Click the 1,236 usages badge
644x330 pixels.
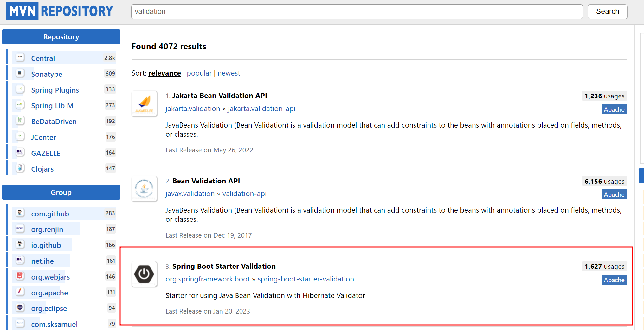(x=604, y=96)
